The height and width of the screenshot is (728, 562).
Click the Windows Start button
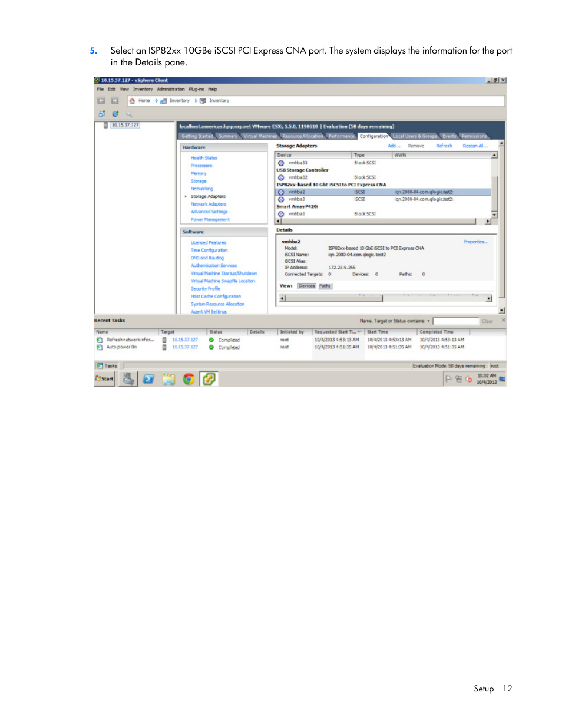coord(104,379)
